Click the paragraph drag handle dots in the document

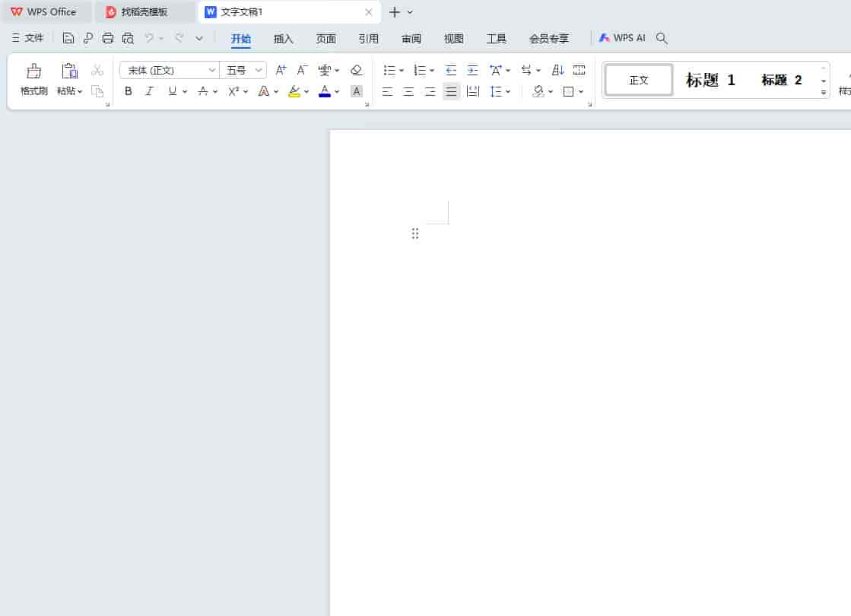(415, 234)
